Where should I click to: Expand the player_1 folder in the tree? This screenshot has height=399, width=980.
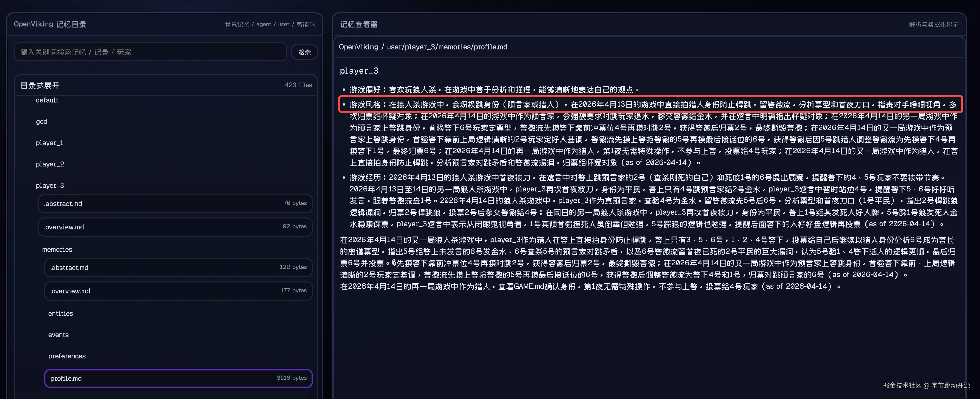point(49,143)
